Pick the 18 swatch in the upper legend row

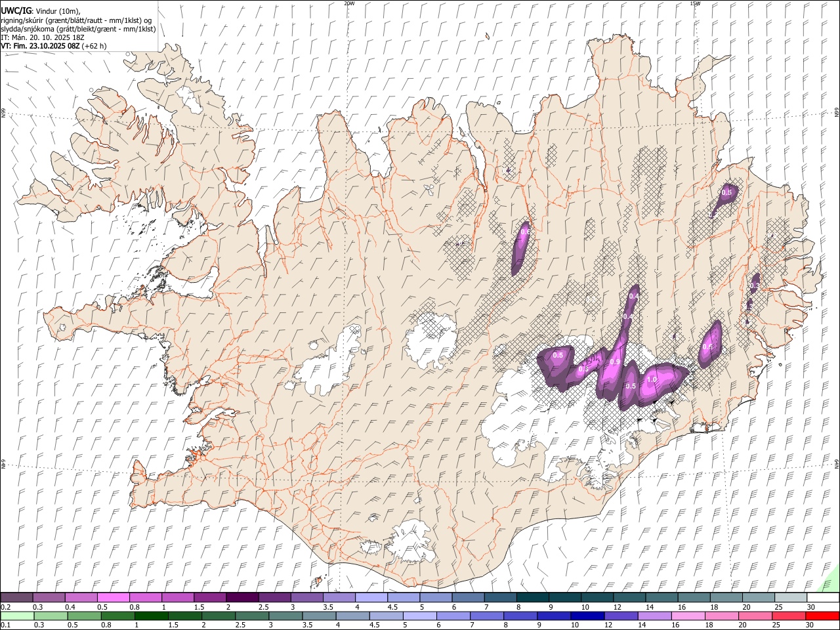tap(726, 598)
